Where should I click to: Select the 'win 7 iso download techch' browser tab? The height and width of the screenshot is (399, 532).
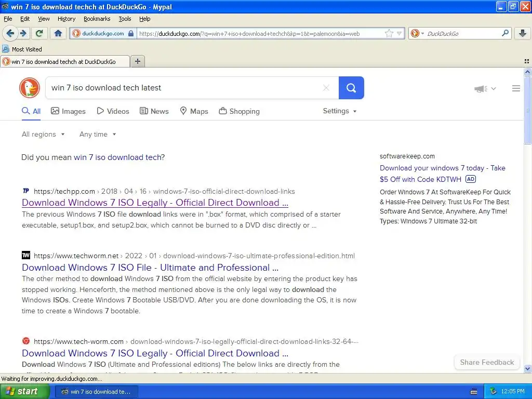(64, 61)
